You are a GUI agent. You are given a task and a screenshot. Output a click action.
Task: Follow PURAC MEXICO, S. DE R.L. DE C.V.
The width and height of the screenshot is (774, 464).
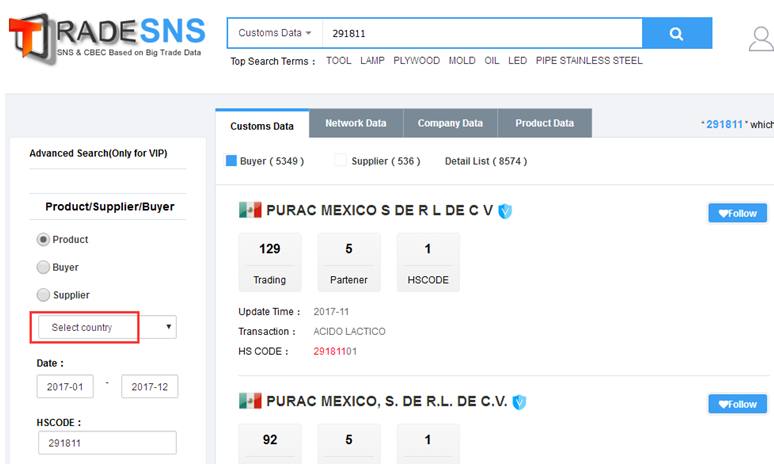pos(737,404)
